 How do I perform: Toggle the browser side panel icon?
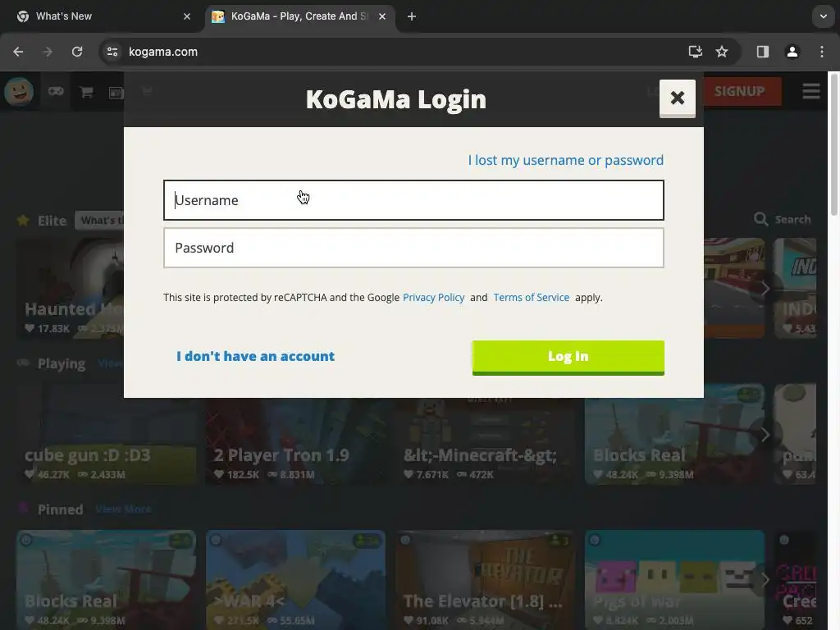(x=763, y=52)
